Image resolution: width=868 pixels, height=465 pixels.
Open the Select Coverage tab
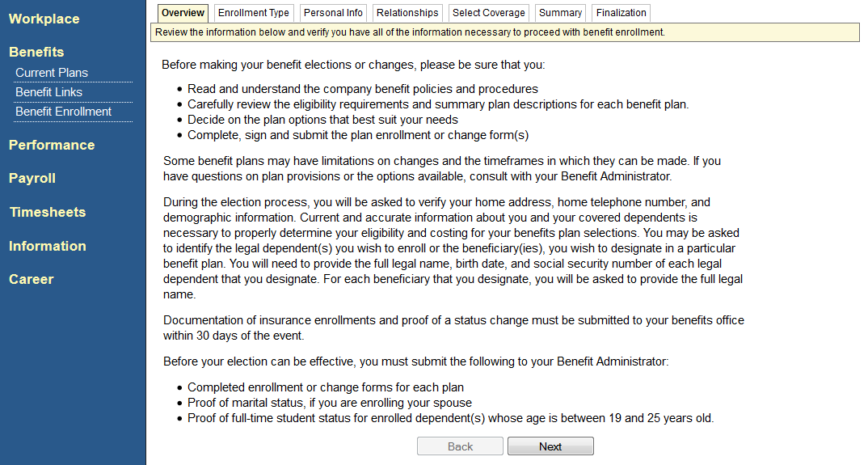click(489, 13)
